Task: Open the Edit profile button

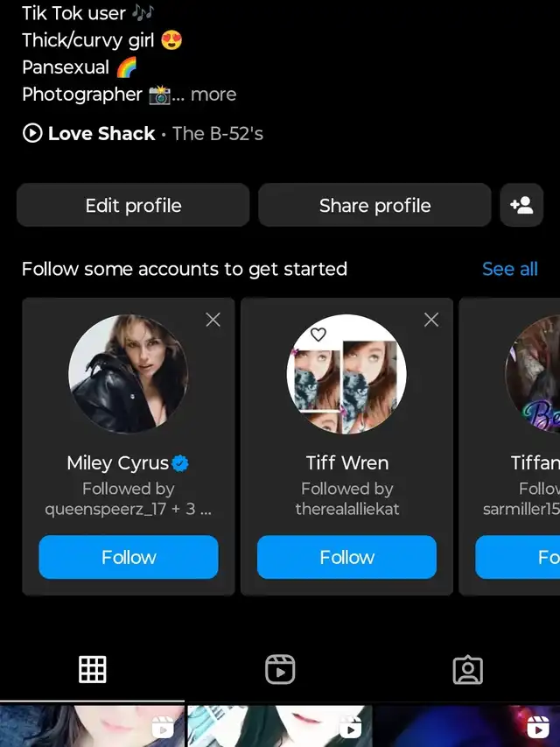Action: [x=133, y=206]
